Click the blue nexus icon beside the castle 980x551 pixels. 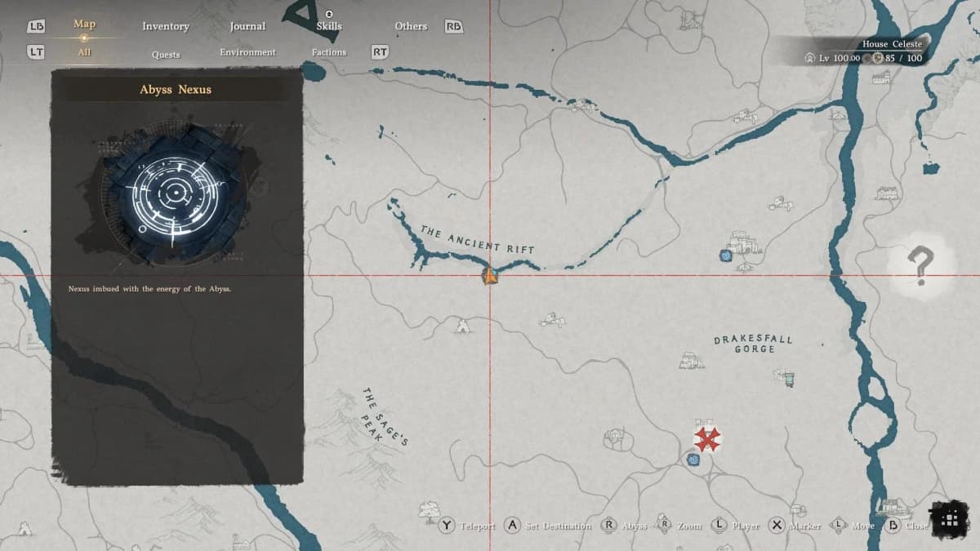click(x=724, y=256)
